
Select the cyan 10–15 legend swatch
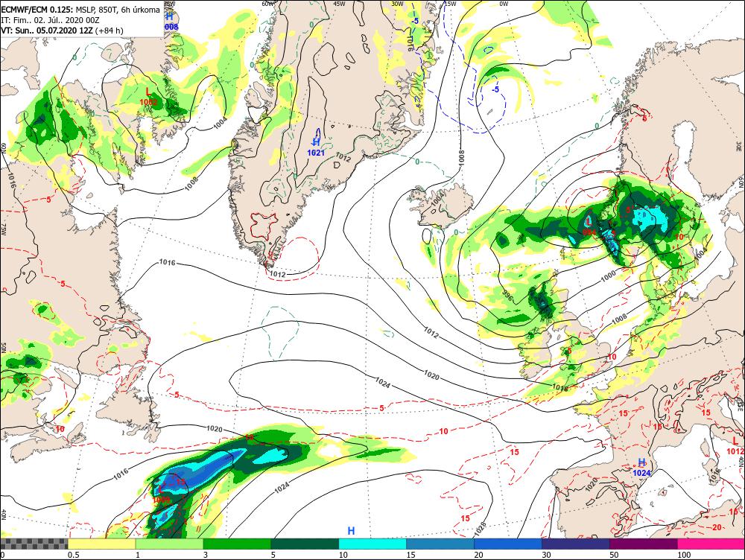coord(372,544)
